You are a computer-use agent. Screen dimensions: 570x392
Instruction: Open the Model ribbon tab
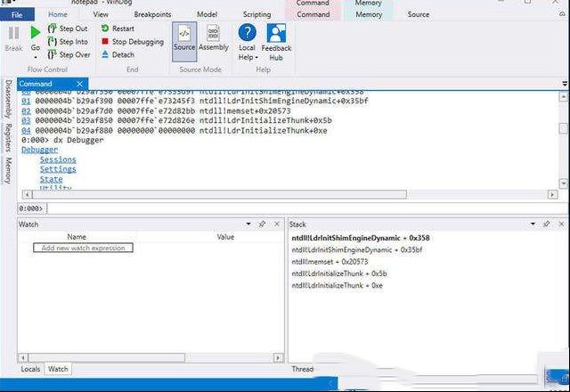207,14
